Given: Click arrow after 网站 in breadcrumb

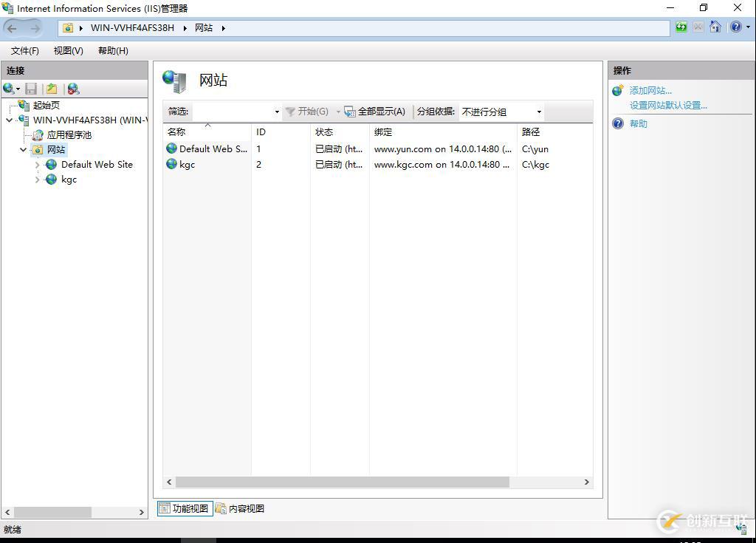Looking at the screenshot, I should click(223, 29).
